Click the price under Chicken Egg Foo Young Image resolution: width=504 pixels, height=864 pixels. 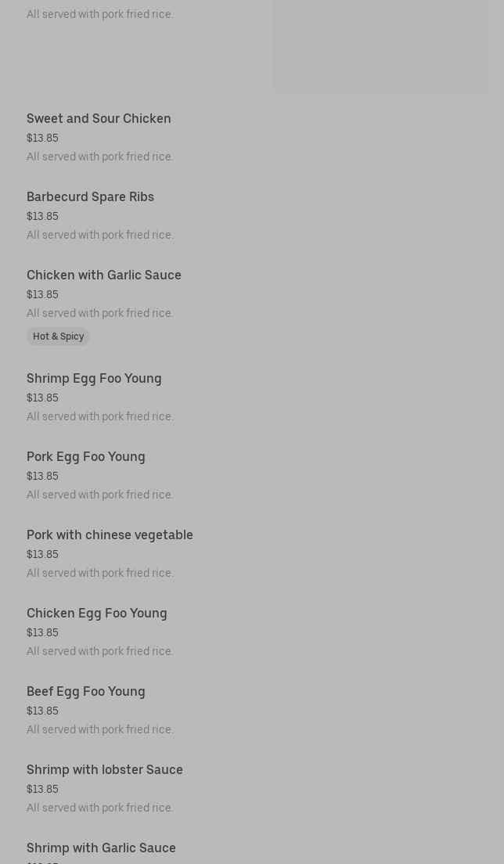click(x=42, y=633)
